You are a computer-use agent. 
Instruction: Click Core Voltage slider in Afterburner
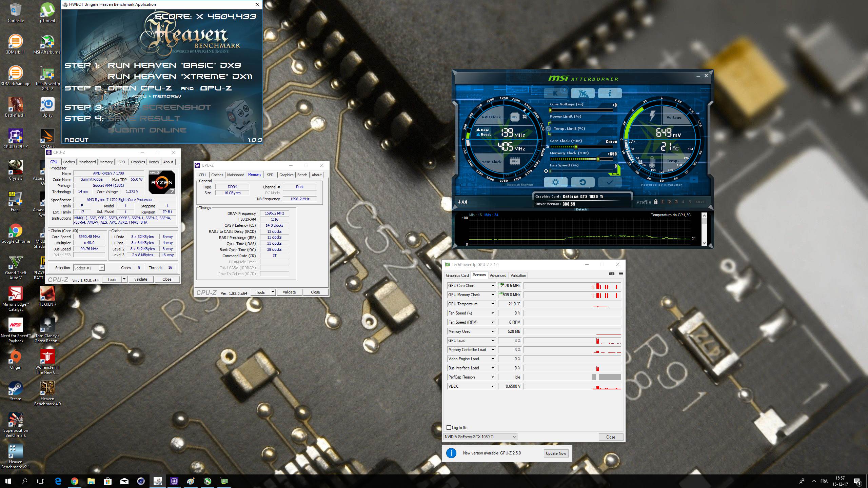(x=581, y=110)
